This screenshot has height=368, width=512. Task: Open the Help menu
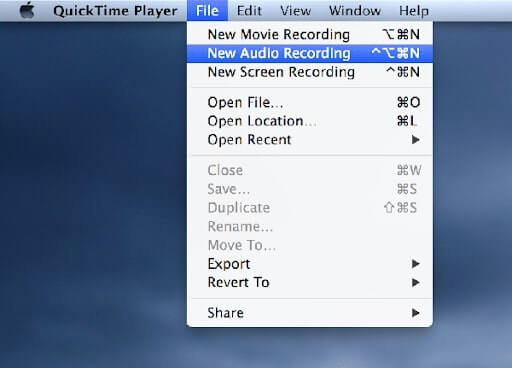pos(414,11)
